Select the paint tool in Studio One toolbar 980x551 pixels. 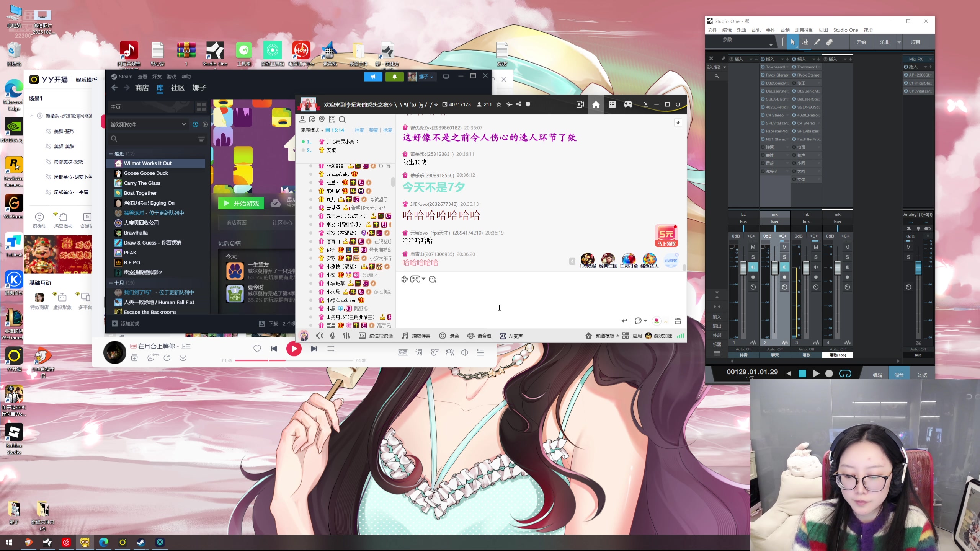click(817, 42)
